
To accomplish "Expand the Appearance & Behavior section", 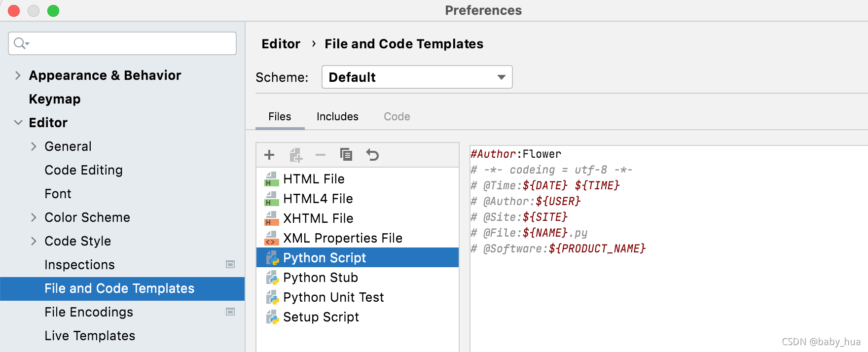I will coord(18,75).
